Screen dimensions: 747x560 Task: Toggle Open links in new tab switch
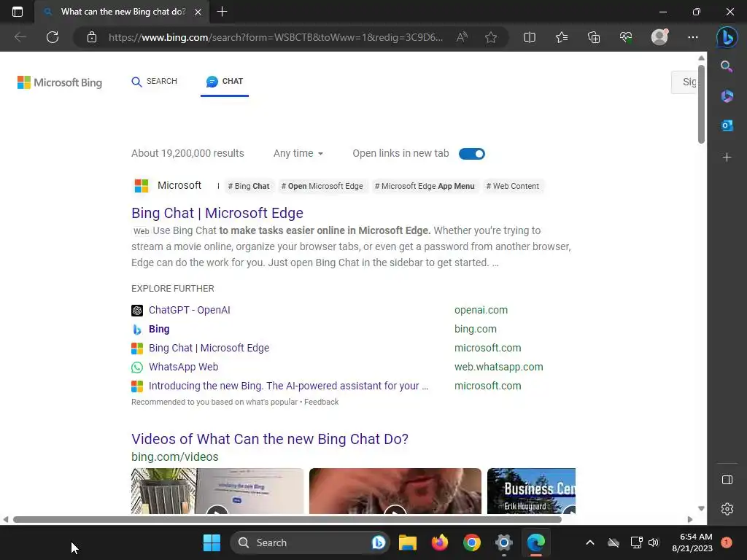tap(472, 154)
